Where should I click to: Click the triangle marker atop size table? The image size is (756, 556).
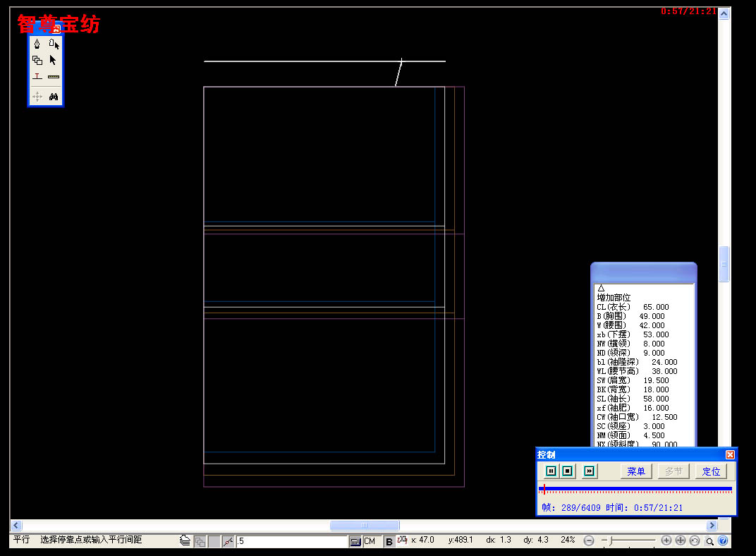click(x=601, y=289)
